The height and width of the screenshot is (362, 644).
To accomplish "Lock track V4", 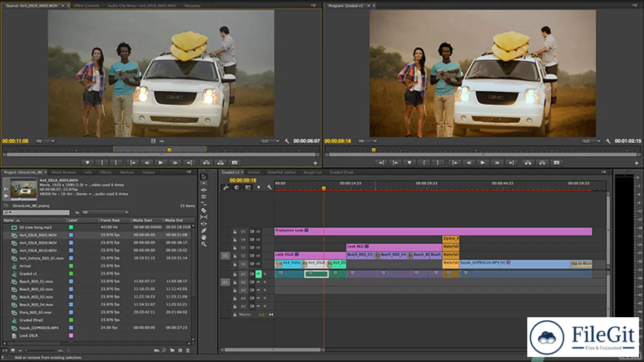I will 234,240.
